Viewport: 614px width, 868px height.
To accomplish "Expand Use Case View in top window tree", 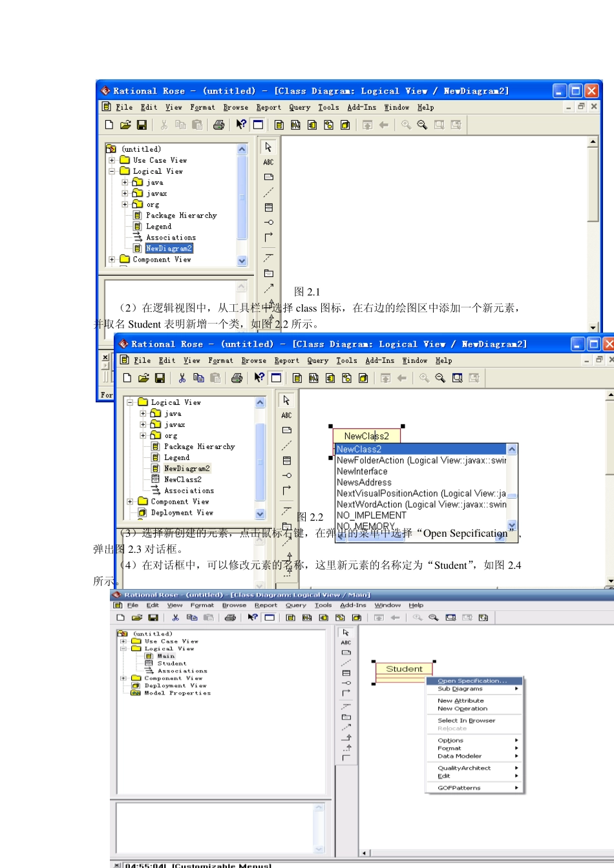I will coord(112,160).
